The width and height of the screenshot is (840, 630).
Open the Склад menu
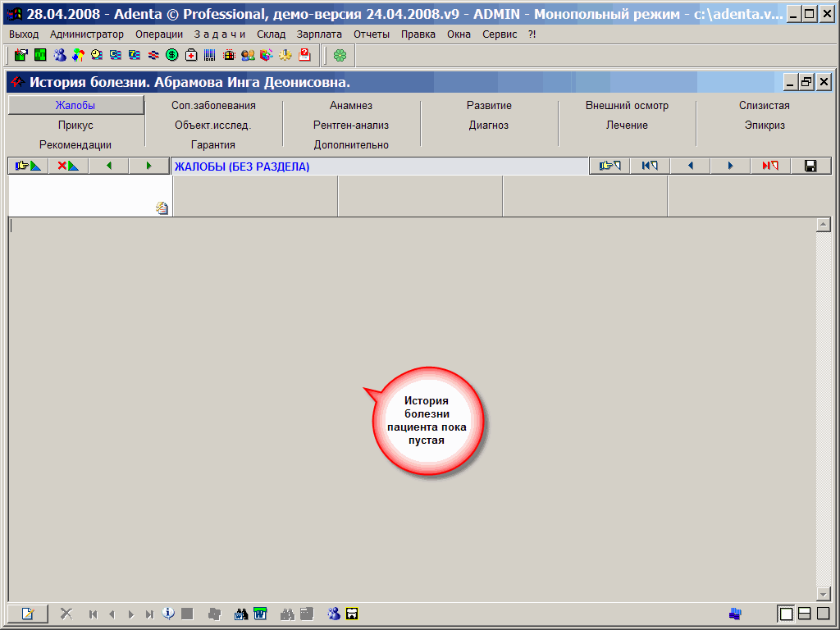[x=271, y=34]
